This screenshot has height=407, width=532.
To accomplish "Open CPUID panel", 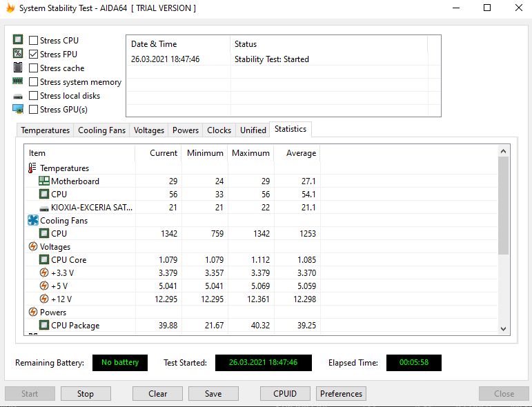I will pyautogui.click(x=285, y=393).
